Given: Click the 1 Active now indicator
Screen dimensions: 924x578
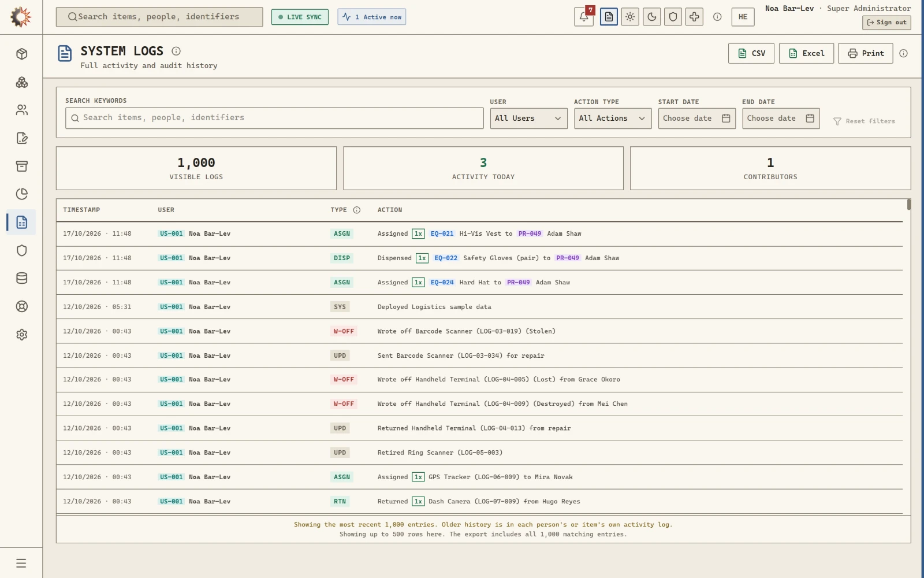Looking at the screenshot, I should pyautogui.click(x=371, y=17).
